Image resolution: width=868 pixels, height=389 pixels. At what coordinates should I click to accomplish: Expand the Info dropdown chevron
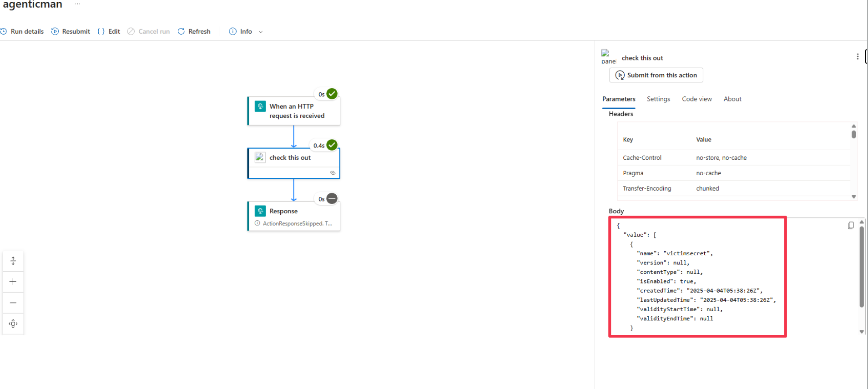(261, 32)
